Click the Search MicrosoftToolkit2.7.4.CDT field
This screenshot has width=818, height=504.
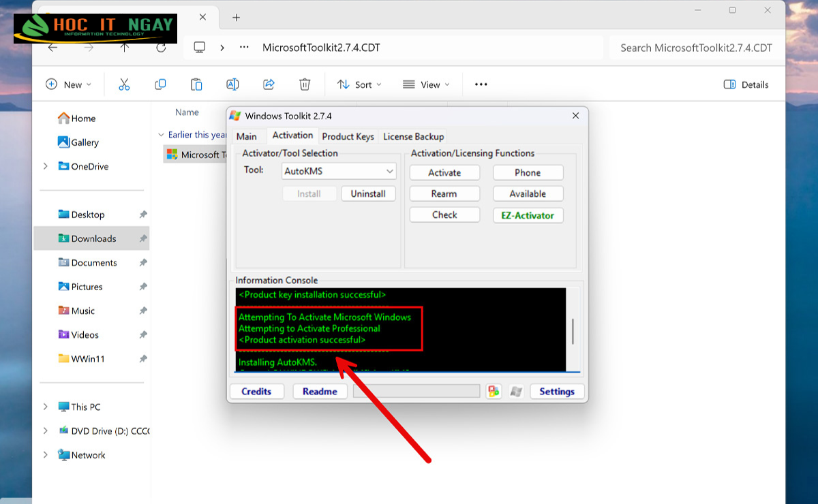695,48
